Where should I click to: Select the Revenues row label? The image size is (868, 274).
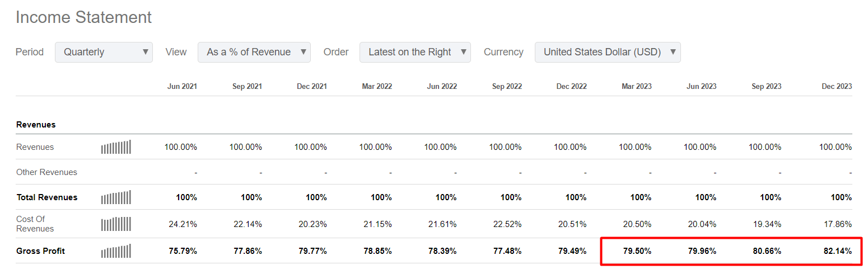click(x=35, y=147)
